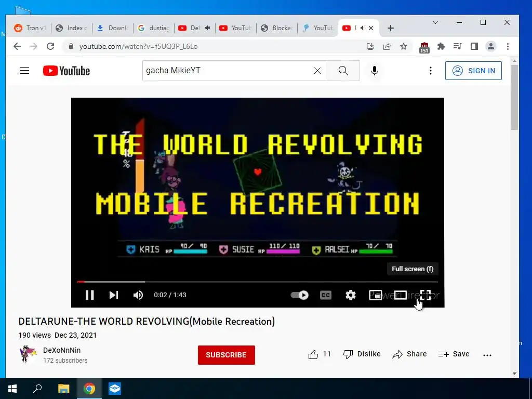Close the active YouTube tab

point(371,28)
